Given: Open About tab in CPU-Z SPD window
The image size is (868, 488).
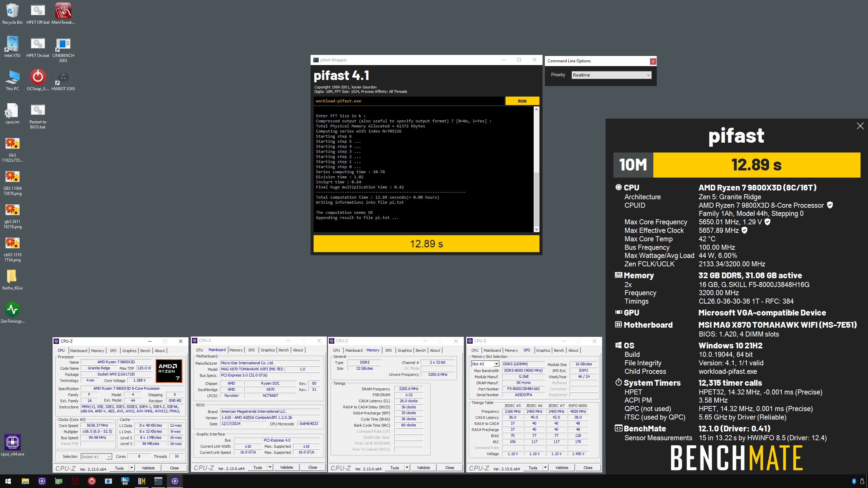Looking at the screenshot, I should tap(573, 350).
